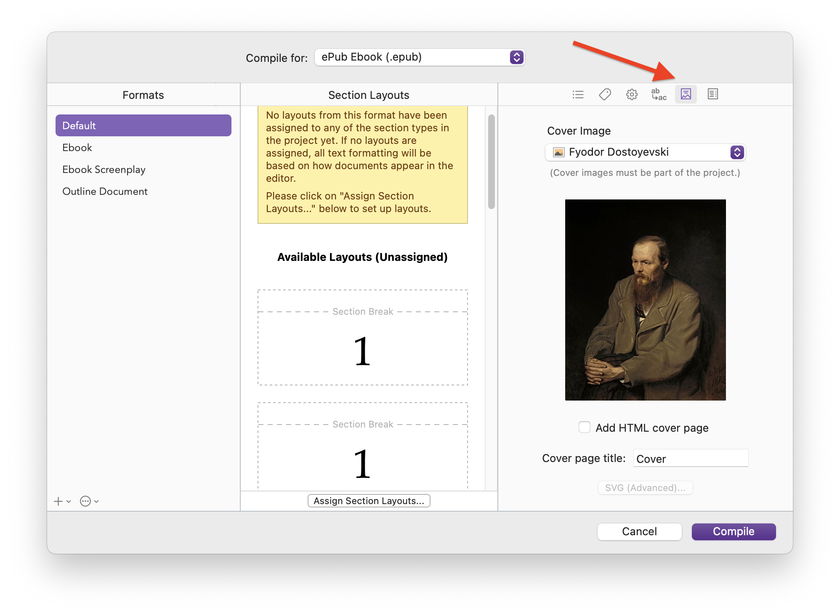This screenshot has width=840, height=616.
Task: Expand the chevron next to plus button
Action: [x=69, y=502]
